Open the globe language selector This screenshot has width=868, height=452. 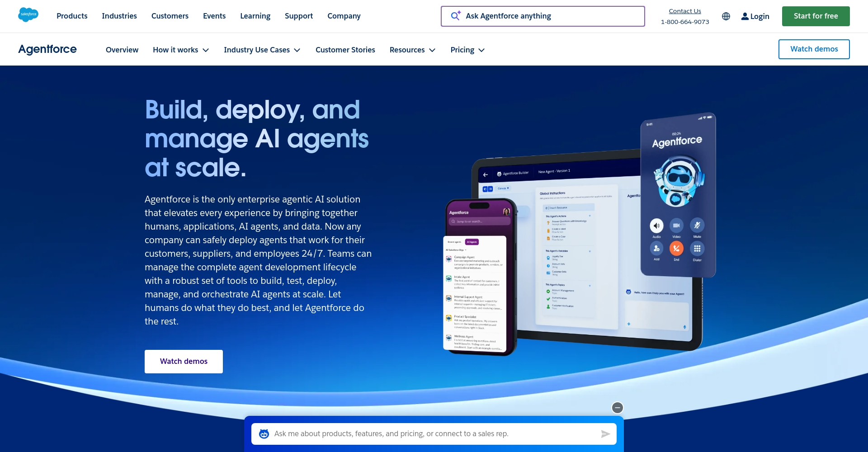pos(726,16)
